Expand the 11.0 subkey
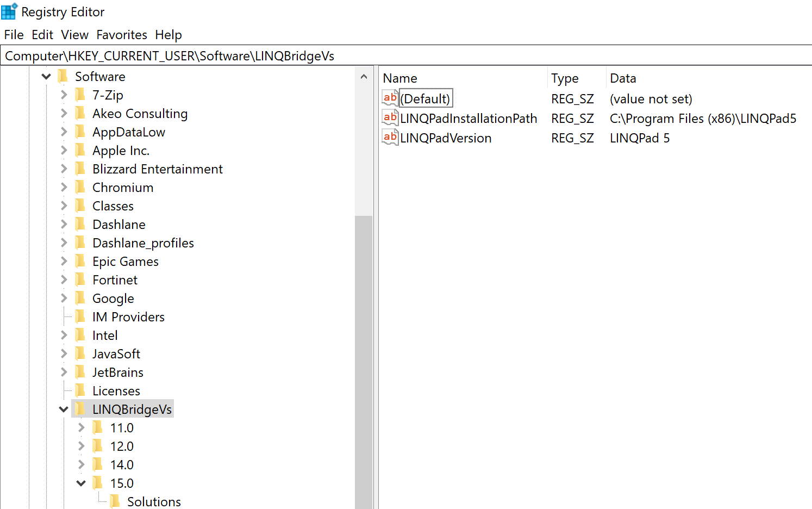The image size is (812, 509). pos(81,427)
